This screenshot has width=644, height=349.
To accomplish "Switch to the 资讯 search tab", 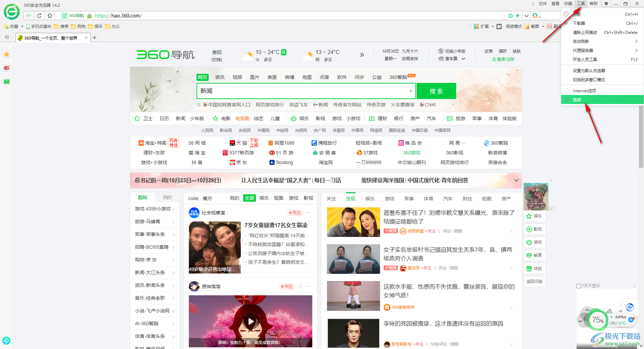I will pos(220,77).
